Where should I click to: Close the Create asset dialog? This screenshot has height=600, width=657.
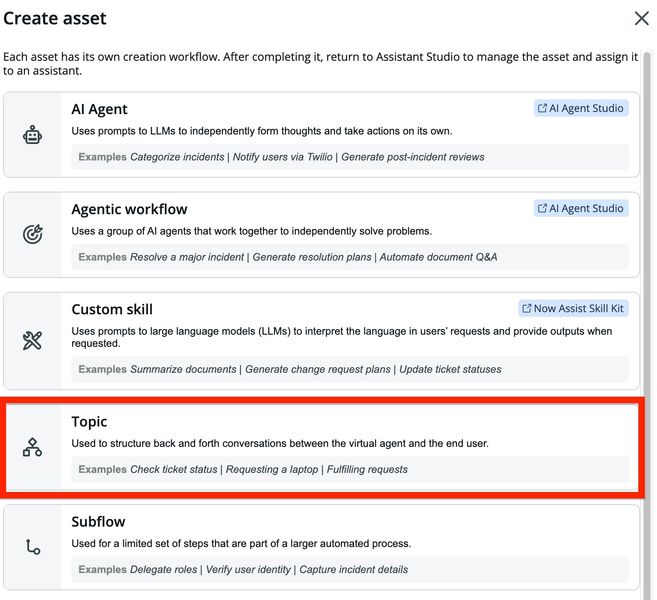tap(642, 18)
